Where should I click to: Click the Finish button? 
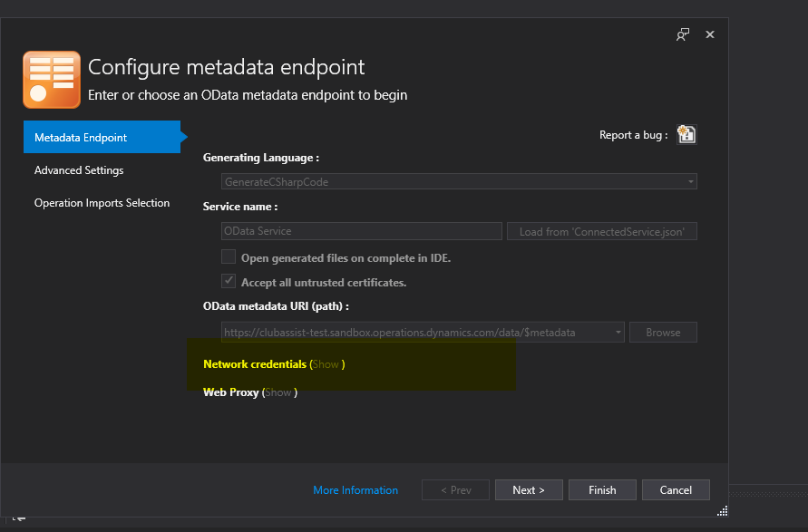602,489
